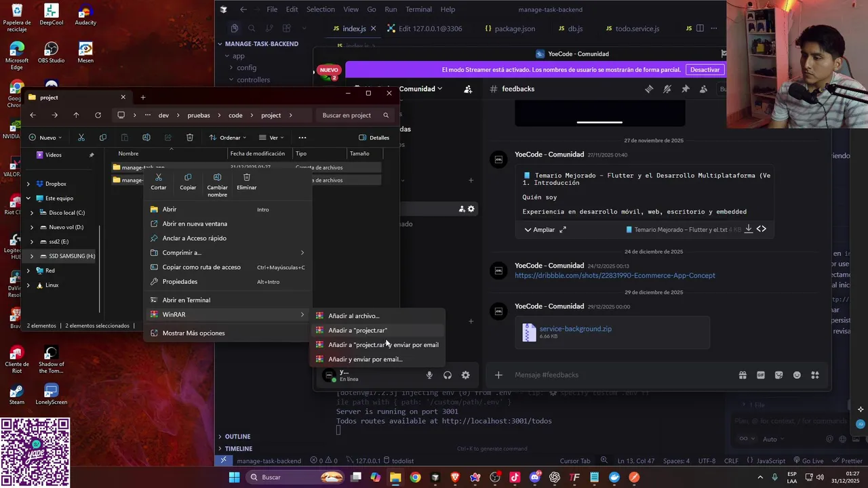
Task: Toggle the Detalles pane in Explorer
Action: coord(374,138)
